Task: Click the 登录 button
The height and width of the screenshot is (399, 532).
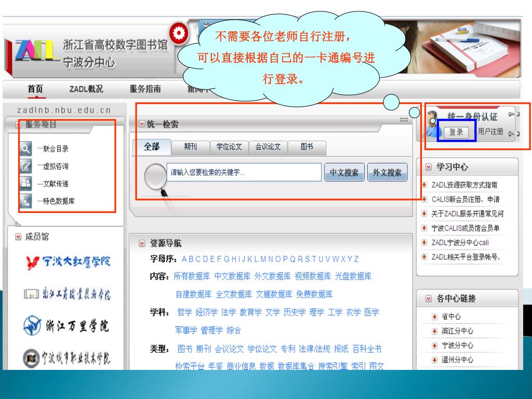Action: 456,131
